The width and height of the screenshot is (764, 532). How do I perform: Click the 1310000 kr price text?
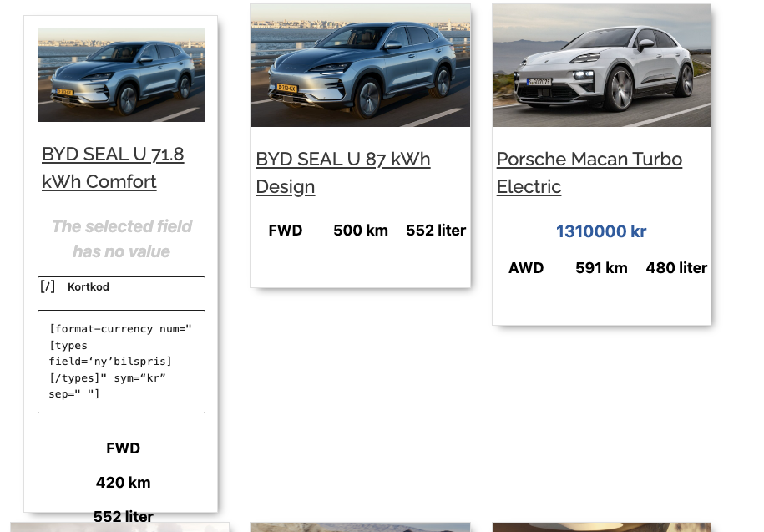click(x=601, y=231)
